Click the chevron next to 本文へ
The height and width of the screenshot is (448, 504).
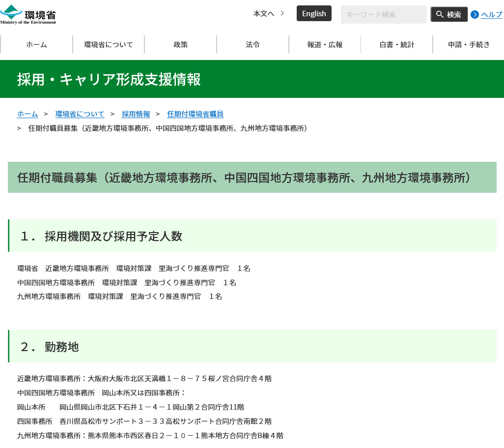click(x=282, y=13)
